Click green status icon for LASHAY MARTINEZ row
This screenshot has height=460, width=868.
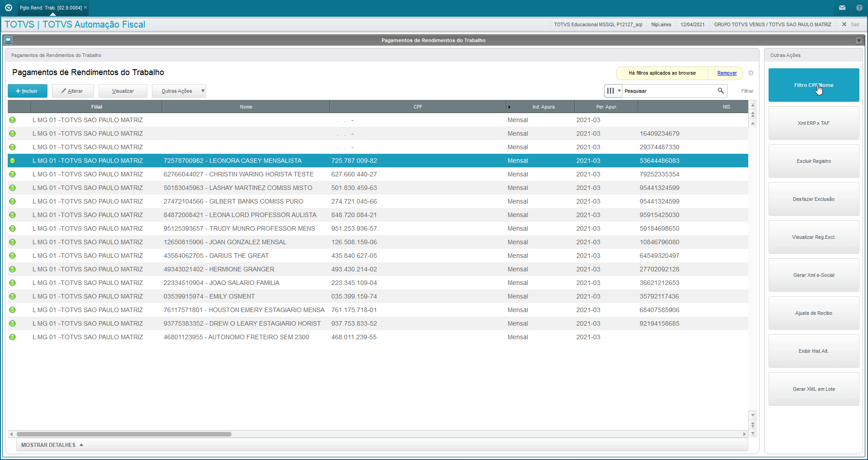(x=12, y=188)
